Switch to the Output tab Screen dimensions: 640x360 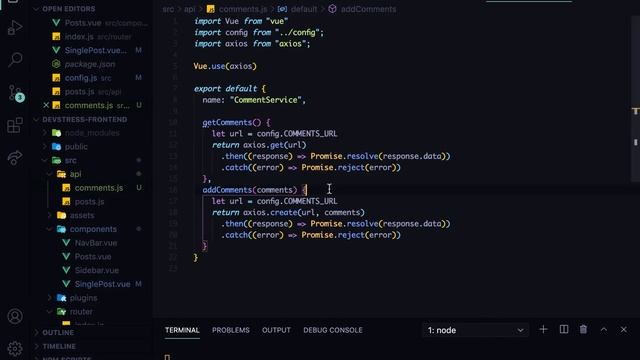click(x=276, y=330)
